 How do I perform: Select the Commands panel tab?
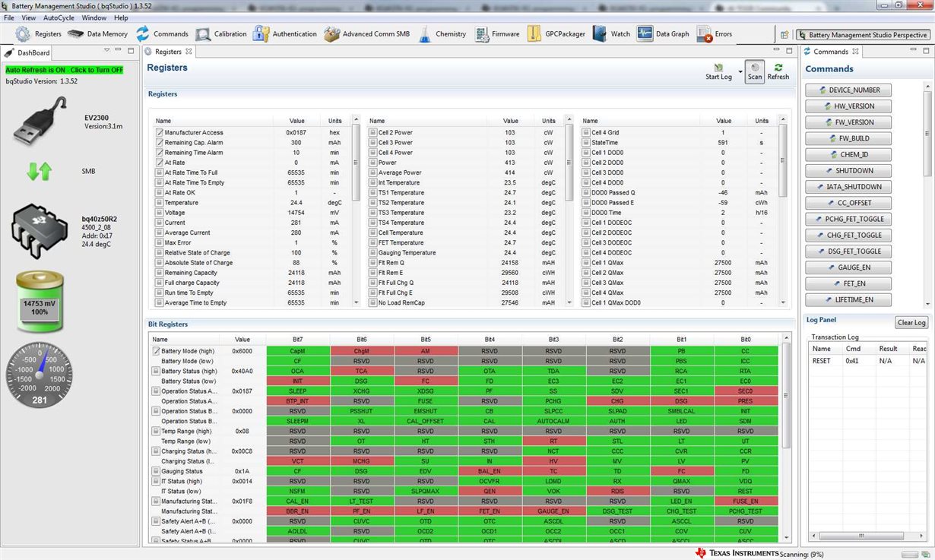tap(831, 52)
